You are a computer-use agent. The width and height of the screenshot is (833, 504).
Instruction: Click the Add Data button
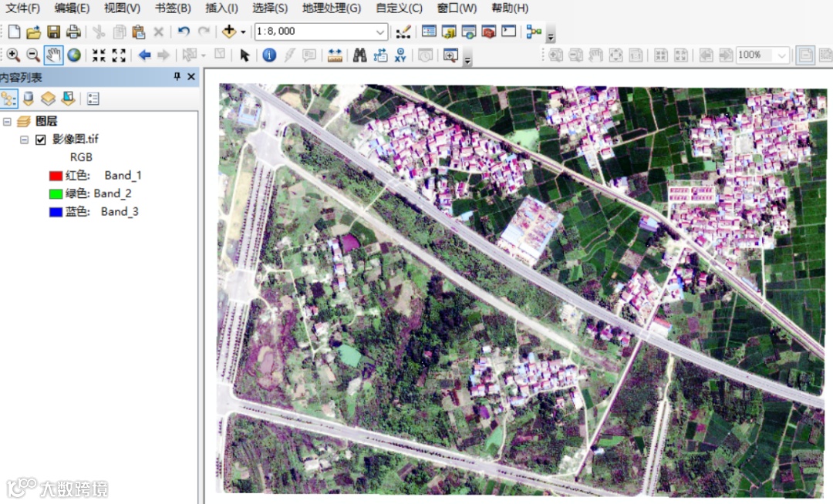click(228, 32)
